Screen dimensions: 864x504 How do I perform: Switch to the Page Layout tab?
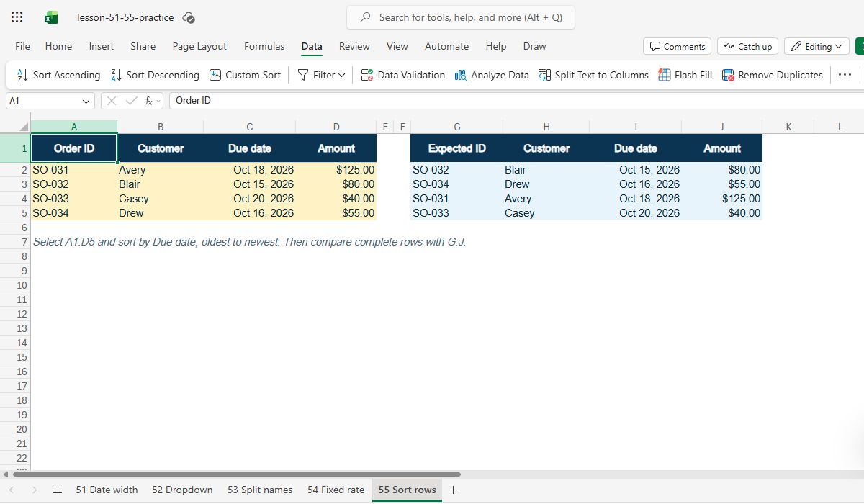[199, 46]
